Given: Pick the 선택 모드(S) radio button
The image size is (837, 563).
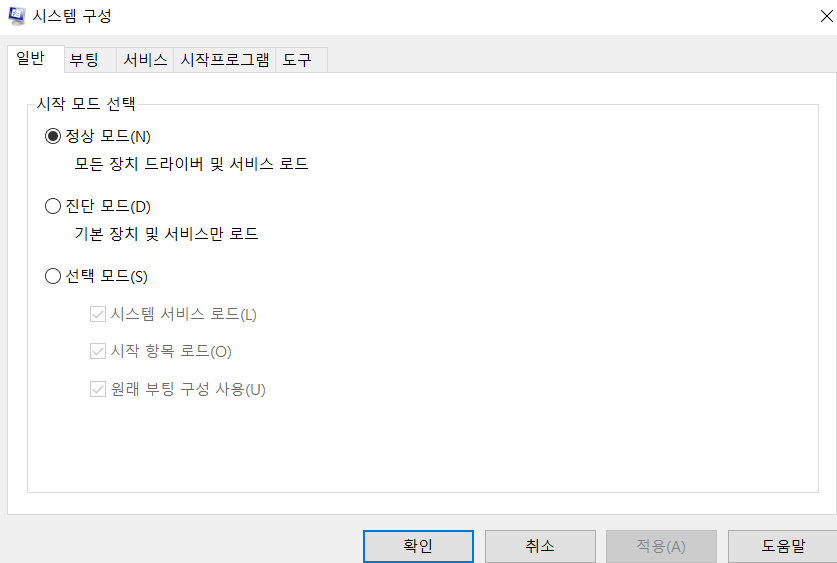Looking at the screenshot, I should pos(53,276).
